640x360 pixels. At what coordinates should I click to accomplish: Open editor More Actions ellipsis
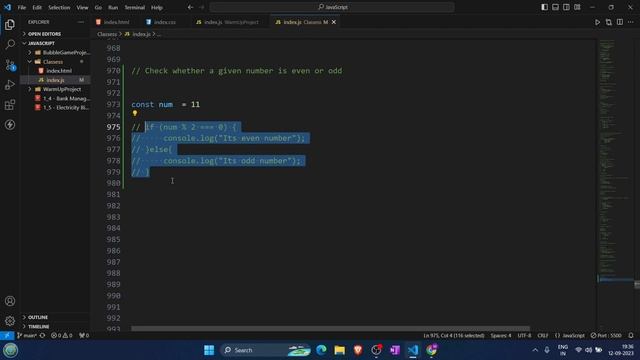point(631,22)
